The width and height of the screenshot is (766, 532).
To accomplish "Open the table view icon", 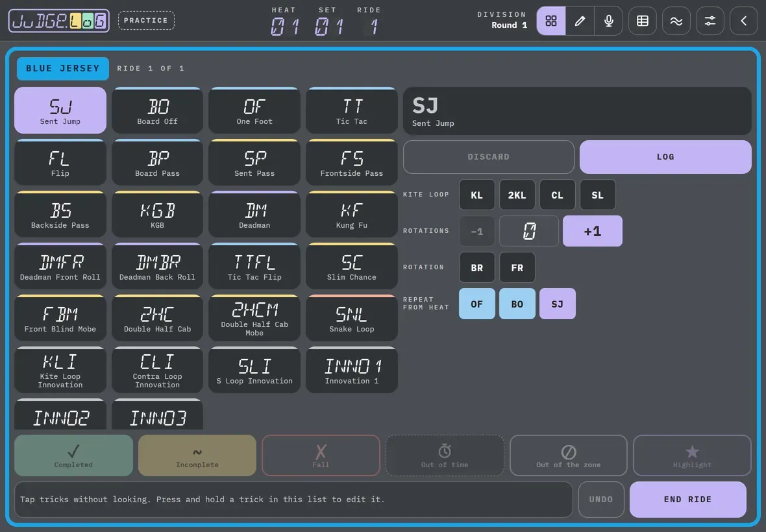I will [643, 21].
